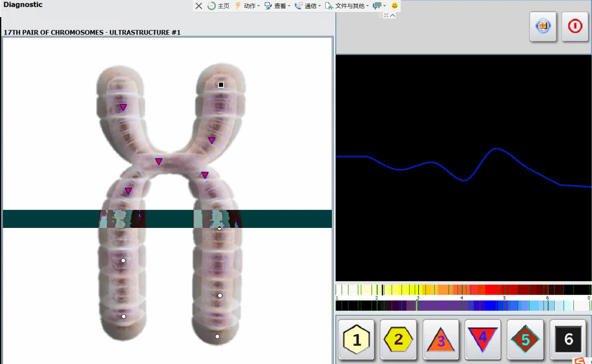Click the black square marker on chromosome top
Image resolution: width=592 pixels, height=364 pixels.
pyautogui.click(x=221, y=85)
